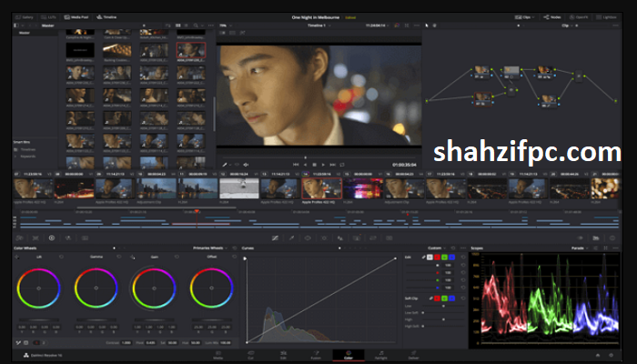This screenshot has width=637, height=364.
Task: Select the red channel in curve Edit
Action: (437, 258)
